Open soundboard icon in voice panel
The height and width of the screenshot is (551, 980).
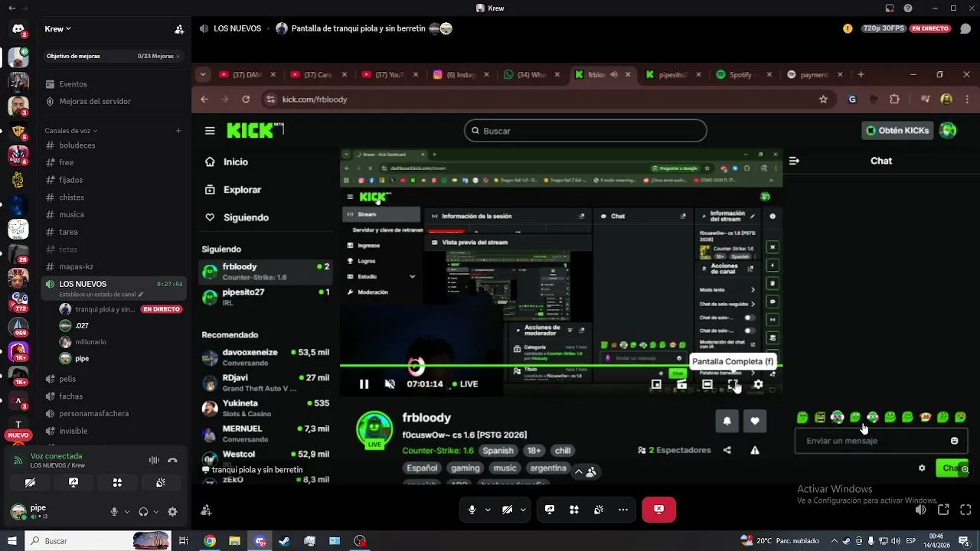pos(161,483)
